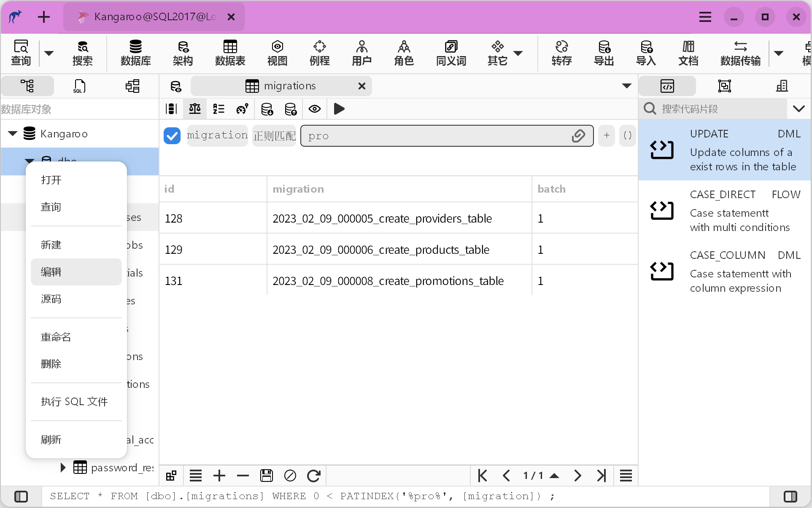Click the 正则匹配 filter operator button

pos(275,136)
